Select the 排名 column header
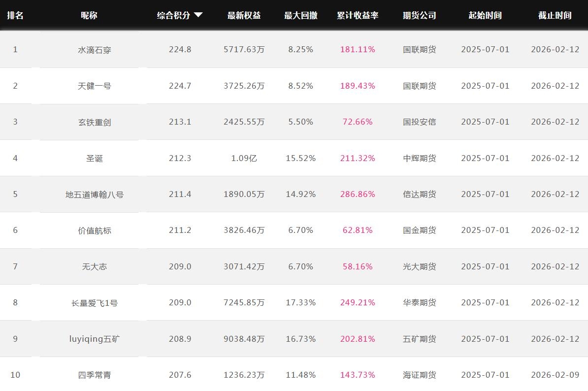588x391 pixels. [15, 15]
